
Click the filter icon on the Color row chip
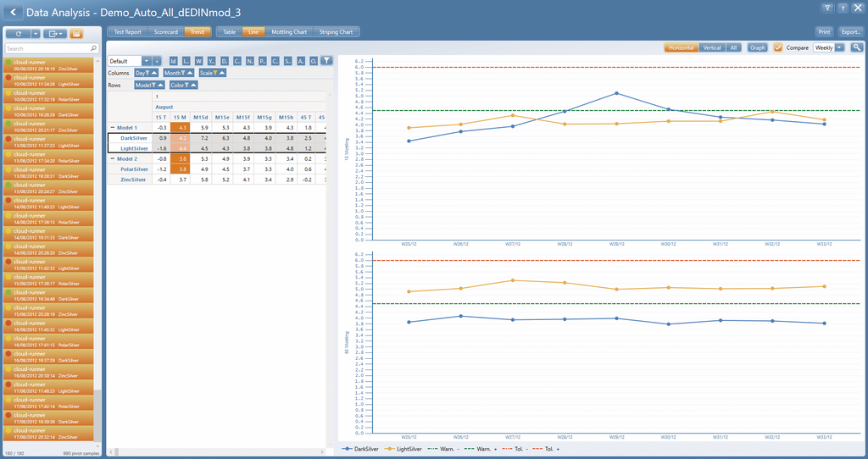click(x=187, y=86)
